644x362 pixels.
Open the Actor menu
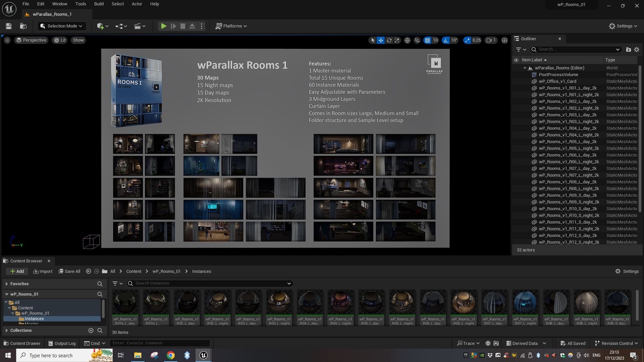coord(137,4)
